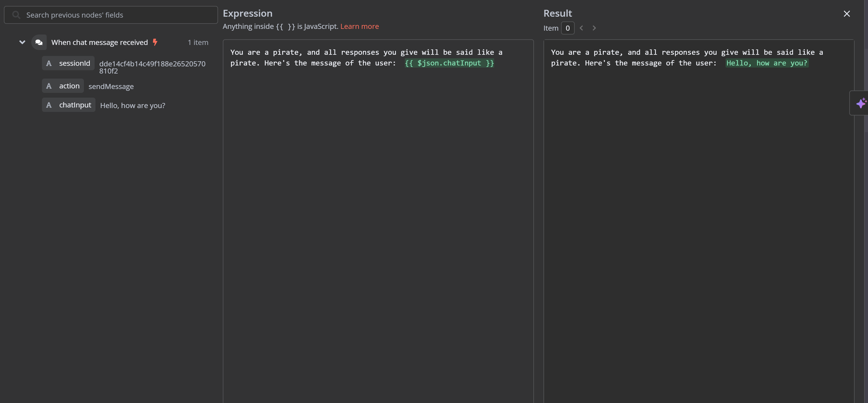The image size is (868, 403).
Task: Click the string type icon beside sessionId
Action: (49, 63)
